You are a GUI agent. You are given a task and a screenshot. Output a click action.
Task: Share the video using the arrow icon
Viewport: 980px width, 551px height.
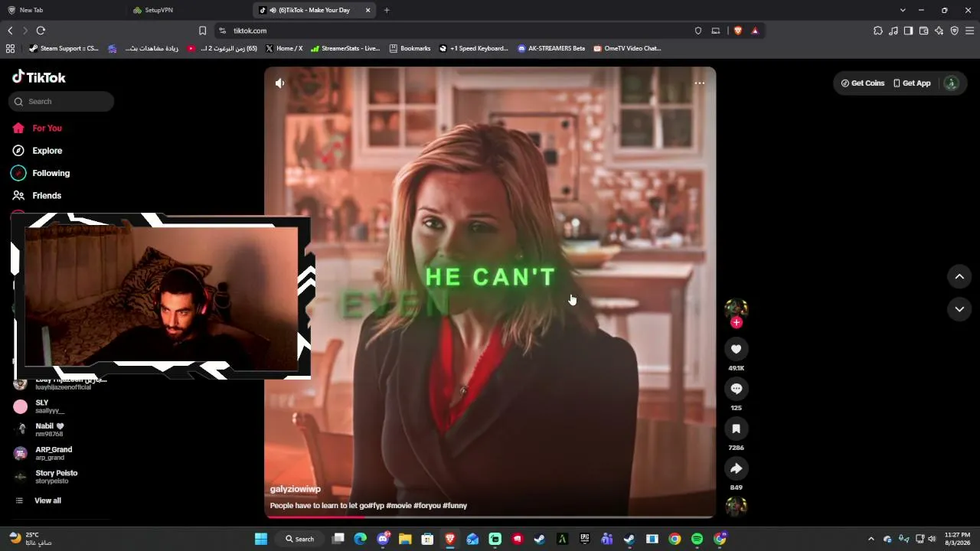736,468
